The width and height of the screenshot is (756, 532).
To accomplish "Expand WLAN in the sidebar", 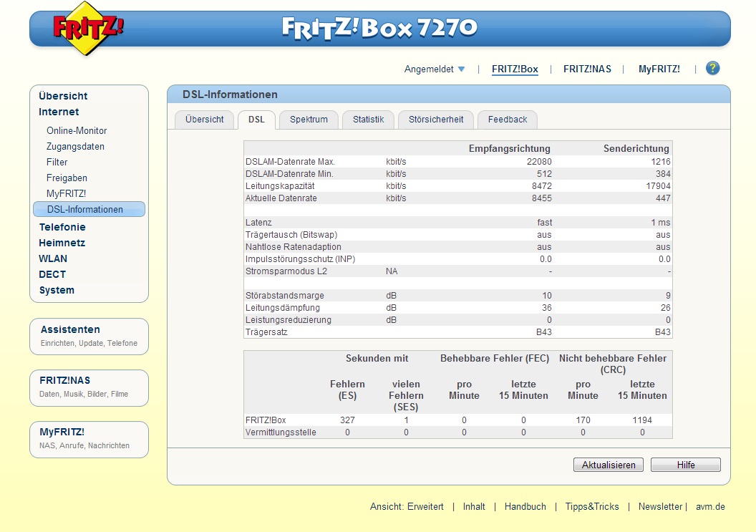I will pyautogui.click(x=53, y=259).
